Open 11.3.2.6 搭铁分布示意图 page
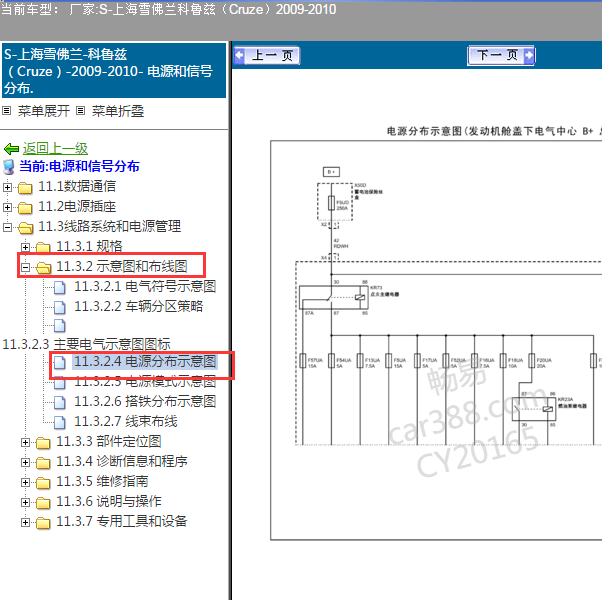Image resolution: width=602 pixels, height=600 pixels. coord(145,402)
